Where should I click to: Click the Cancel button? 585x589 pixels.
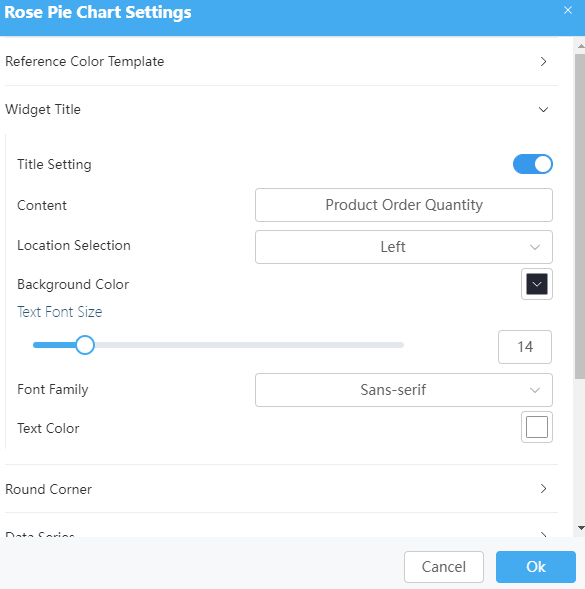click(444, 567)
